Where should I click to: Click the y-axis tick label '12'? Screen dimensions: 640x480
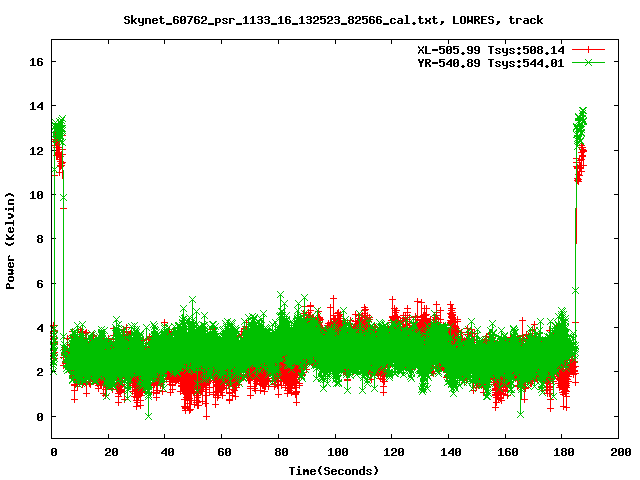(36, 151)
